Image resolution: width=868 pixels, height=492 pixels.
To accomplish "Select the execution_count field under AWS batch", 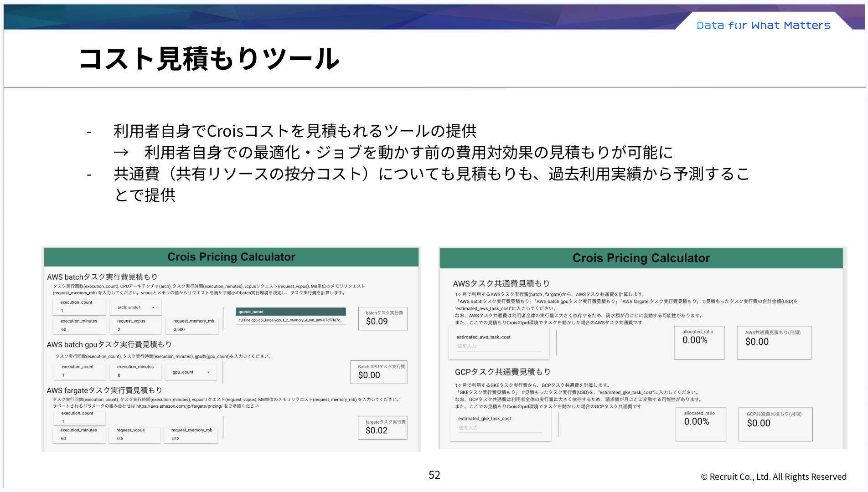I will click(79, 307).
